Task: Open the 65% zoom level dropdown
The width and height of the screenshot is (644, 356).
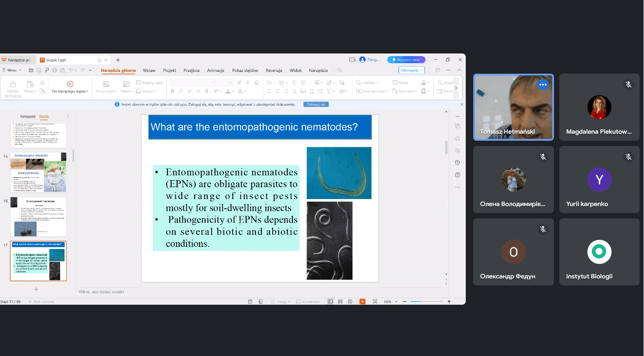Action: (391, 302)
